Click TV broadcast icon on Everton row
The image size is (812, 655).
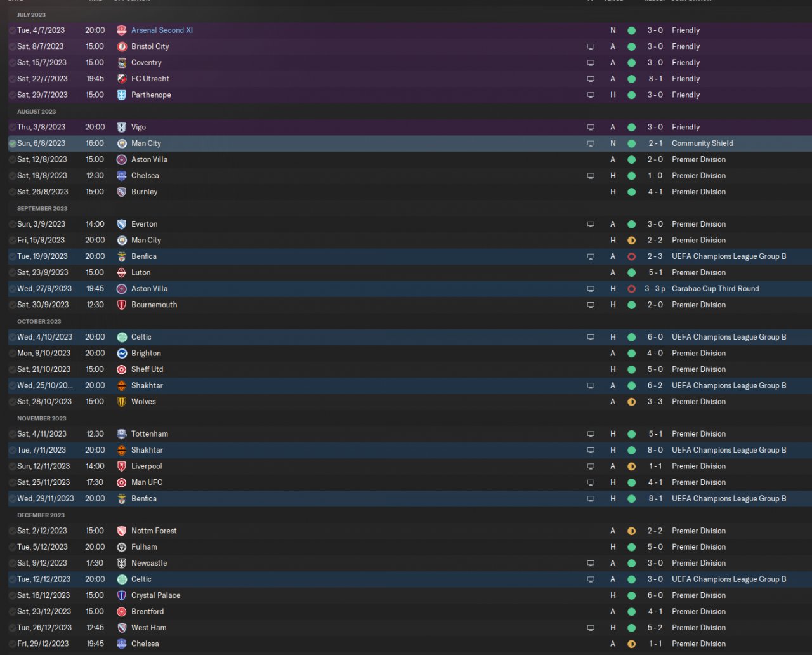tap(591, 224)
